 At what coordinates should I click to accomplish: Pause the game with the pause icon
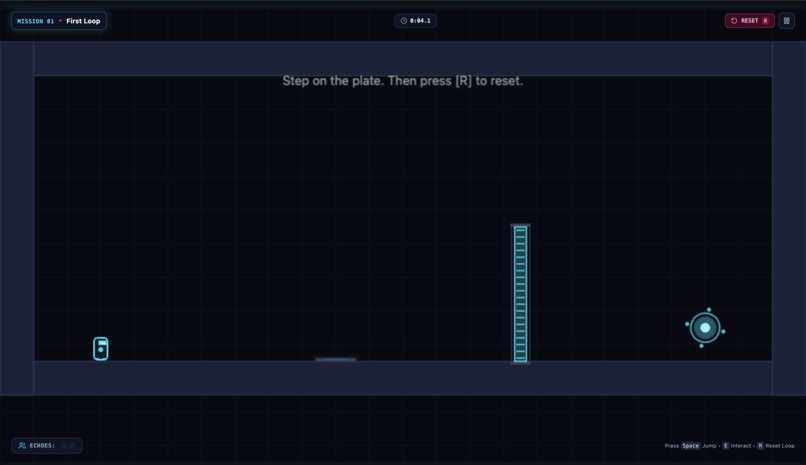[x=786, y=21]
